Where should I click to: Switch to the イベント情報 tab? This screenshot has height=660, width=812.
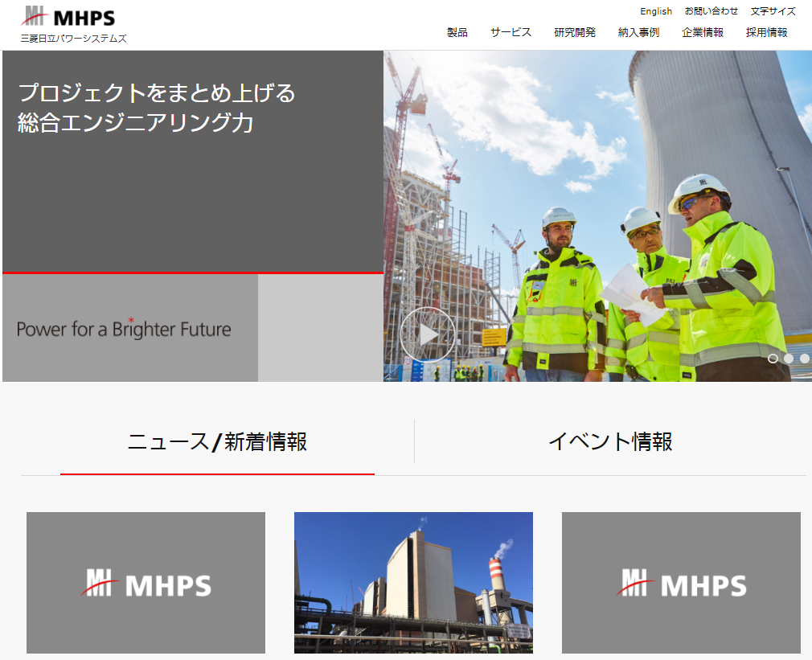click(x=610, y=442)
